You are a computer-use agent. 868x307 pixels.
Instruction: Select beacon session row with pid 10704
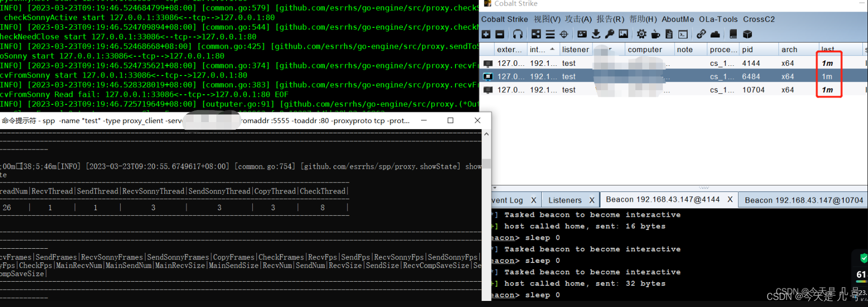click(673, 90)
